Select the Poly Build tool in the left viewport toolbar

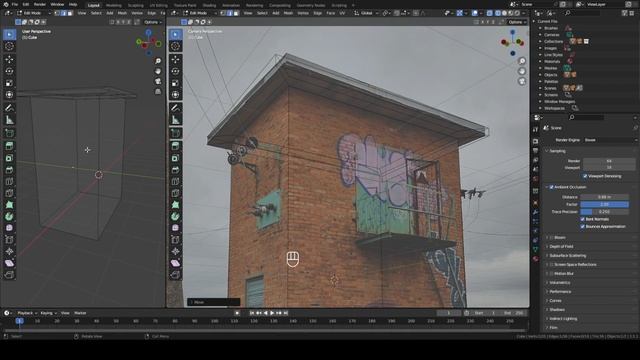pos(9,204)
